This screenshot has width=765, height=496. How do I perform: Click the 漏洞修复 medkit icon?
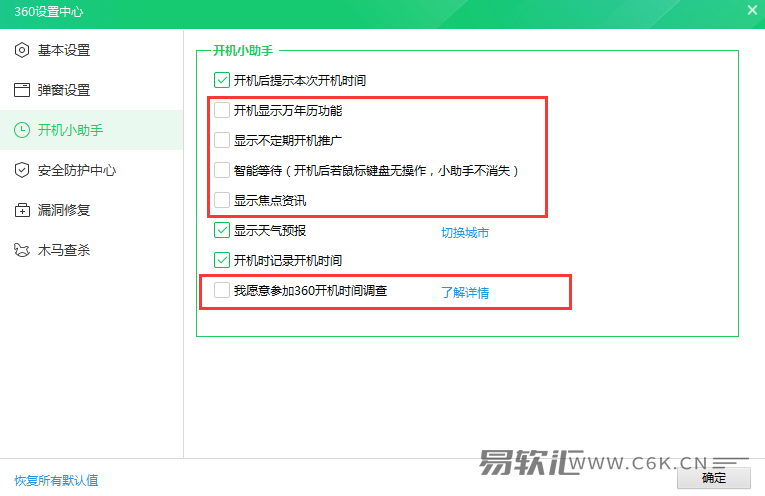[x=22, y=210]
